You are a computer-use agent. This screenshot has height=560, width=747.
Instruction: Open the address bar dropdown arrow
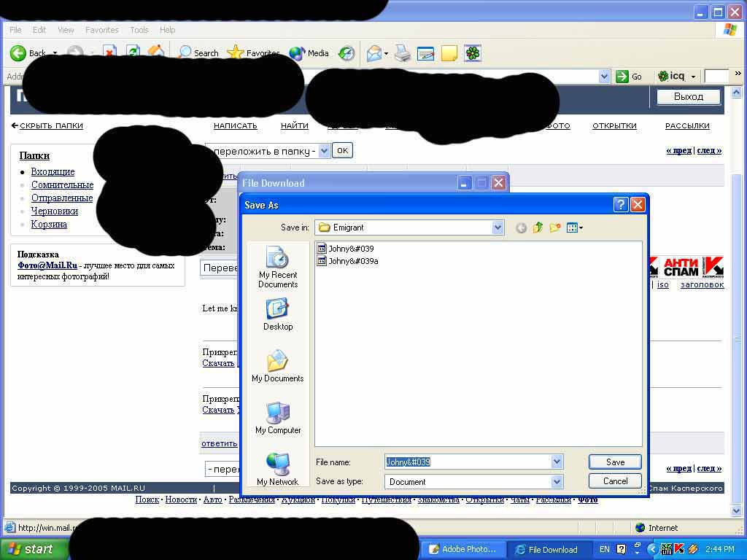(604, 76)
